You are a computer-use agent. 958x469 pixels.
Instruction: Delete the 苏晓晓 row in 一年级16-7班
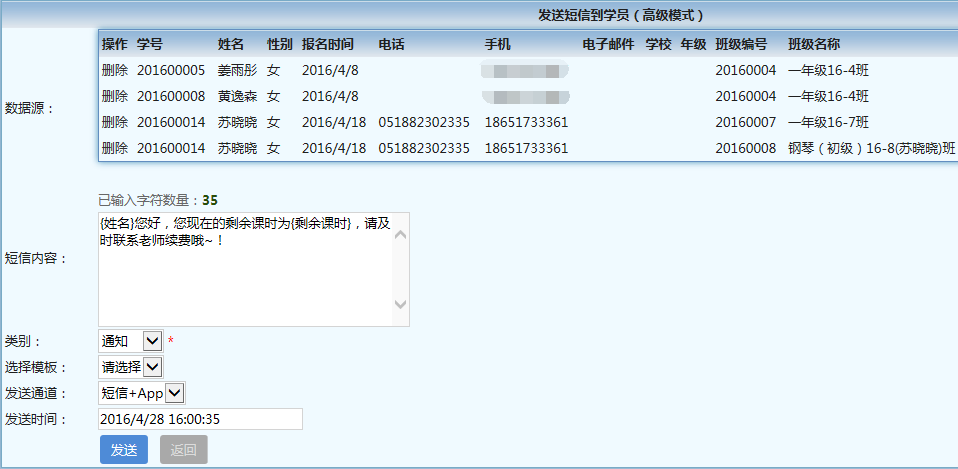[x=114, y=122]
